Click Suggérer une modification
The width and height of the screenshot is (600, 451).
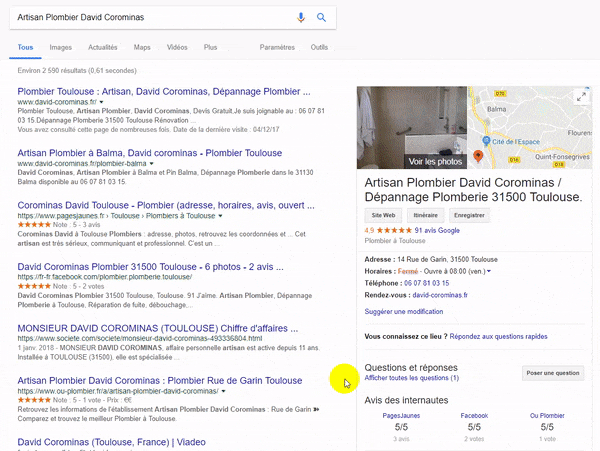click(x=404, y=311)
